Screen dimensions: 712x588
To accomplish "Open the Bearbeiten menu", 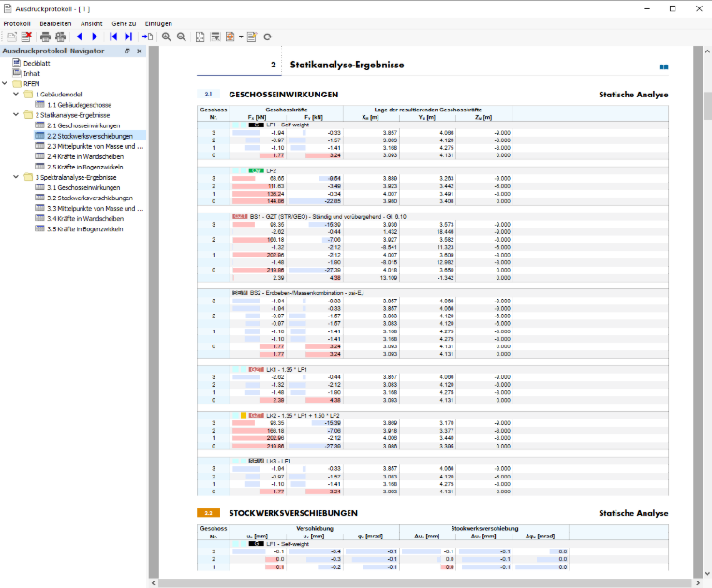I will click(x=55, y=23).
